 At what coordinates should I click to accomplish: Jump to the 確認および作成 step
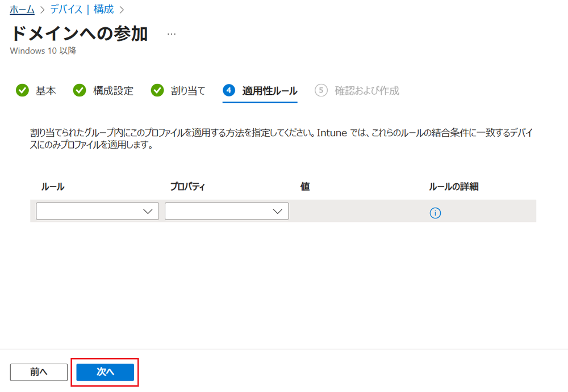point(366,91)
